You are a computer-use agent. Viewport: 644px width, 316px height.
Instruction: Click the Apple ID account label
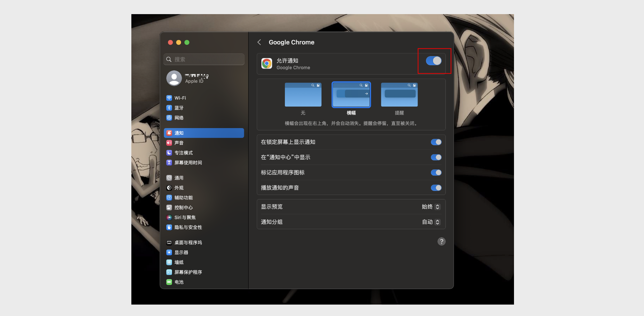click(x=194, y=81)
